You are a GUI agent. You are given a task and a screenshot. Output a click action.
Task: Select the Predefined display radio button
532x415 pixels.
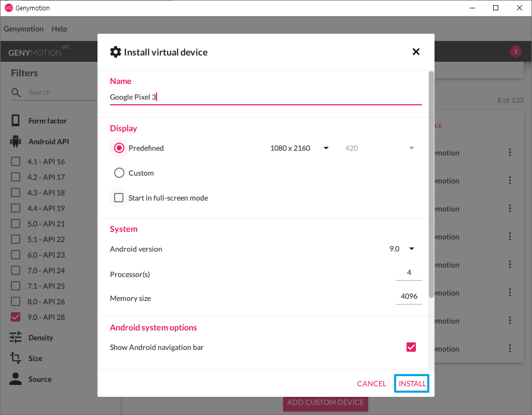tap(119, 148)
